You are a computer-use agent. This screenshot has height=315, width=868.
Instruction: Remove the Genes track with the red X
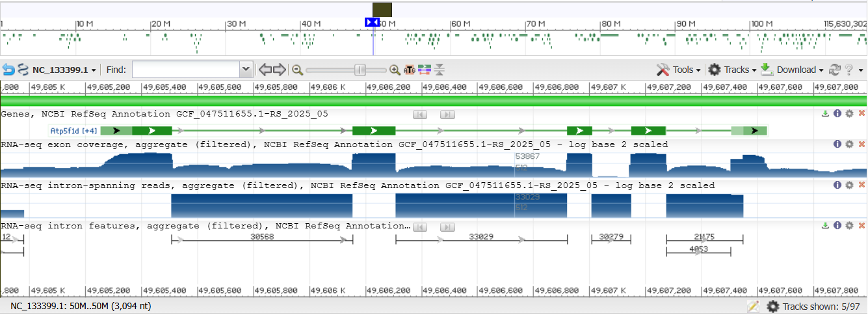pos(861,114)
